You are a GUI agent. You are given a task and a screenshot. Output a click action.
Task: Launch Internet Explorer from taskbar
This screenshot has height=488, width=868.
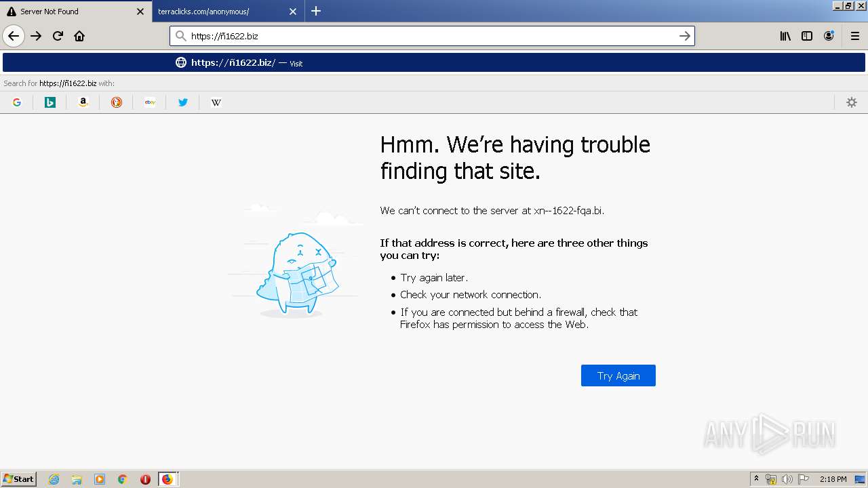click(x=54, y=479)
